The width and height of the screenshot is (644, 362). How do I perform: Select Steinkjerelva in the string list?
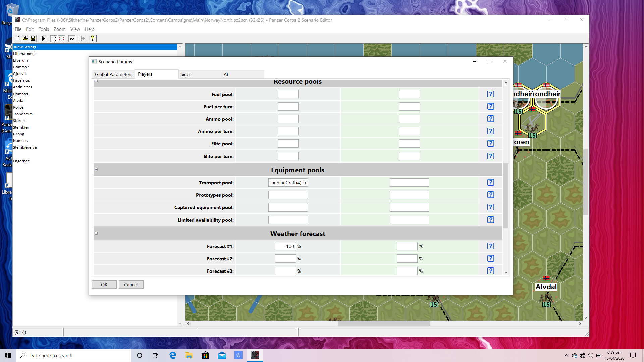25,147
